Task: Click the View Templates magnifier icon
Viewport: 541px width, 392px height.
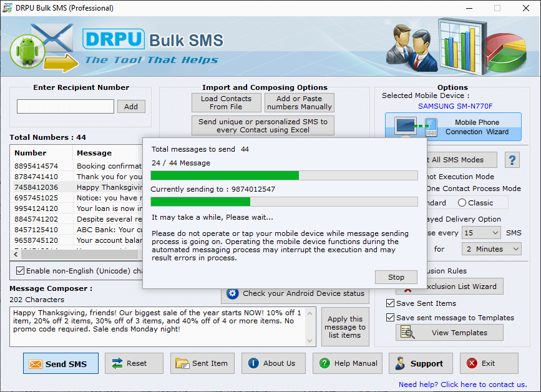Action: pos(407,332)
